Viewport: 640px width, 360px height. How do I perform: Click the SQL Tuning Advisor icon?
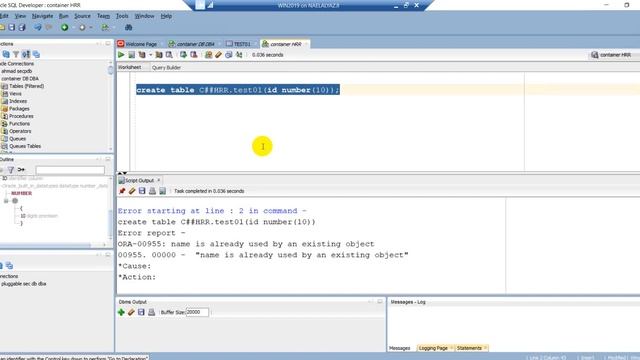[169, 55]
